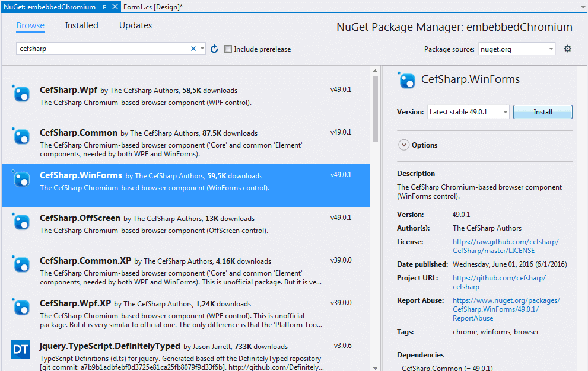Click the jquery.TypeScript.DefinitelyTyped DT icon
Screen dimensions: 588x371
[x=21, y=350]
